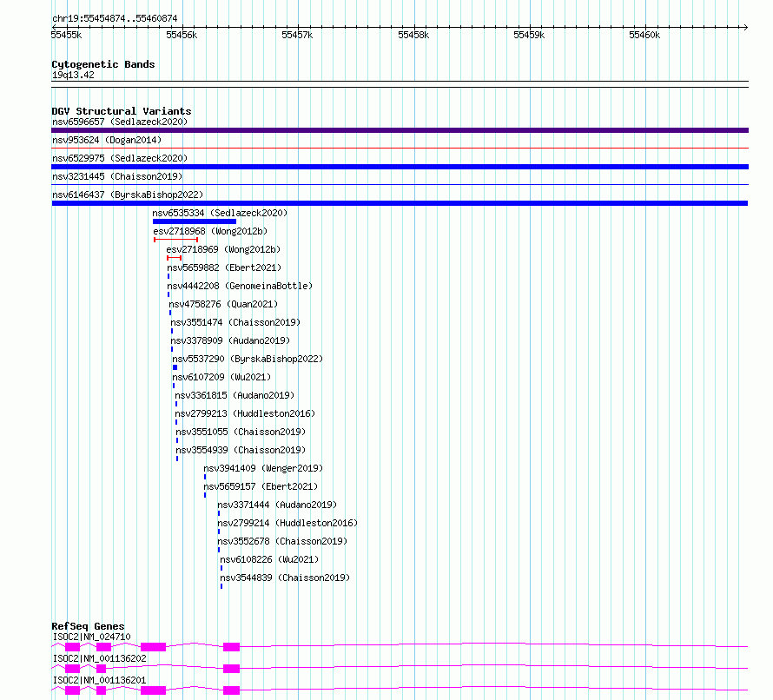Viewport: 773px width, 700px height.
Task: Click the ISOC2|NM_024710 transcript label
Action: 92,637
